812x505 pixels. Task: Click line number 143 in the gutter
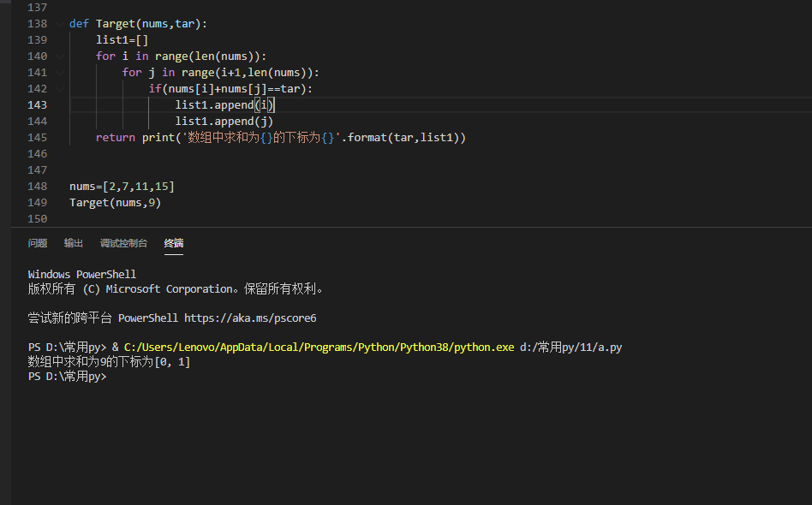click(x=38, y=105)
